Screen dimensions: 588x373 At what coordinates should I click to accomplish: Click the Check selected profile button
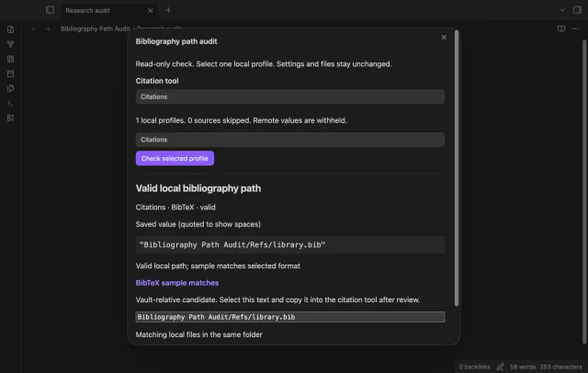point(175,158)
